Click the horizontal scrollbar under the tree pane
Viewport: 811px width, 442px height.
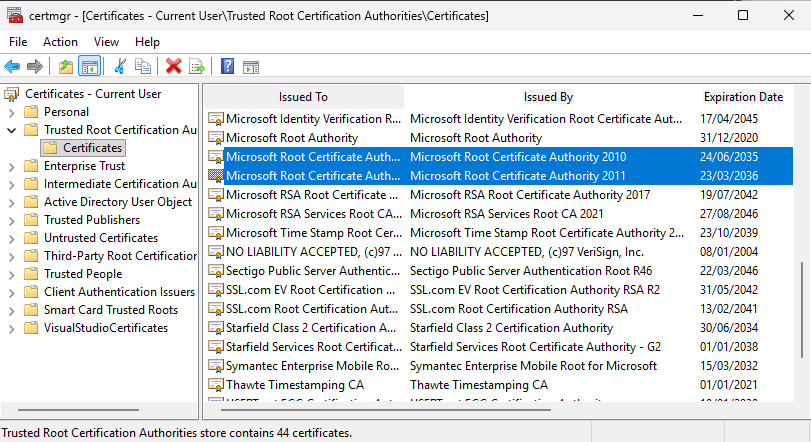pos(78,410)
